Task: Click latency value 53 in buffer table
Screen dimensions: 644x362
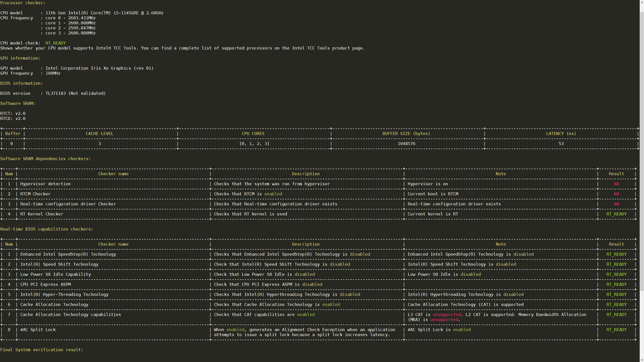Action: (561, 144)
